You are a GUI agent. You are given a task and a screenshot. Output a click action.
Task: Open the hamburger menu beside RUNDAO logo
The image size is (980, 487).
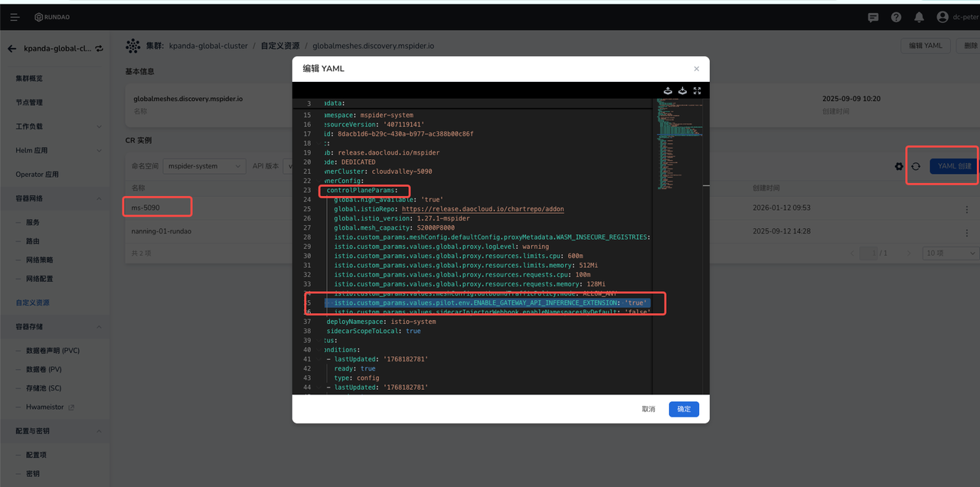tap(15, 17)
